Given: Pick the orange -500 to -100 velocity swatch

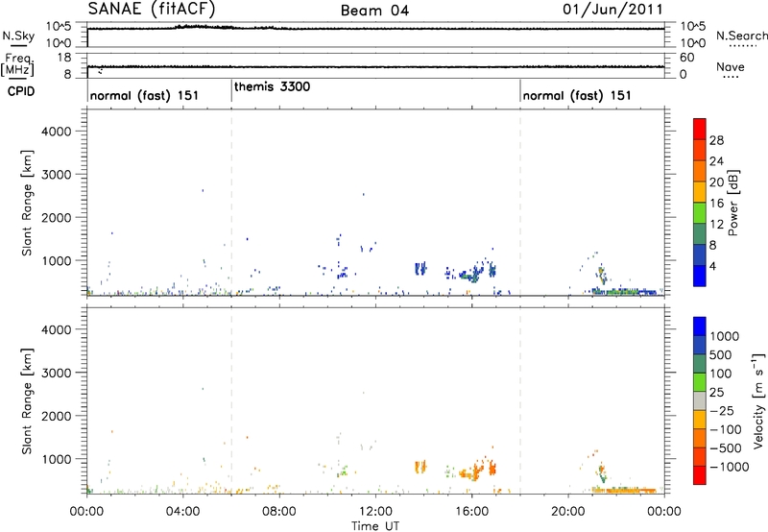Looking at the screenshot, I should 700,438.
